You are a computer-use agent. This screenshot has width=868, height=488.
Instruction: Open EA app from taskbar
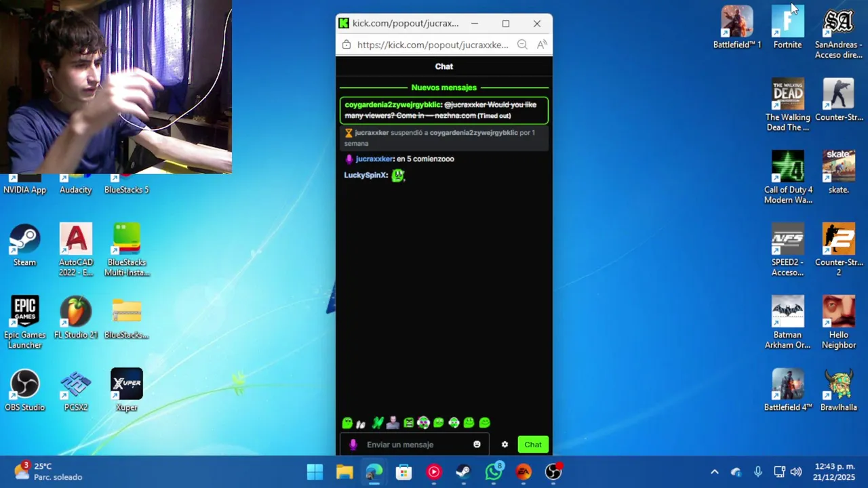pos(524,472)
